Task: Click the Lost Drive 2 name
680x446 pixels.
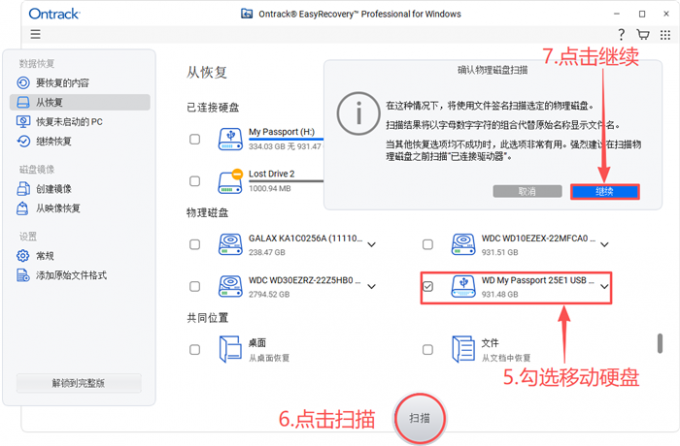Action: coord(271,174)
